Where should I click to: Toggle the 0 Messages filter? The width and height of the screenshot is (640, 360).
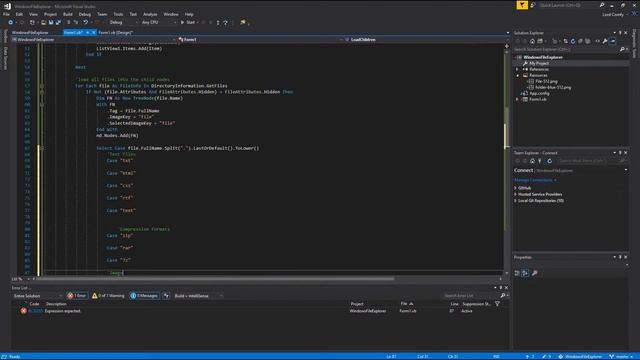coord(144,296)
